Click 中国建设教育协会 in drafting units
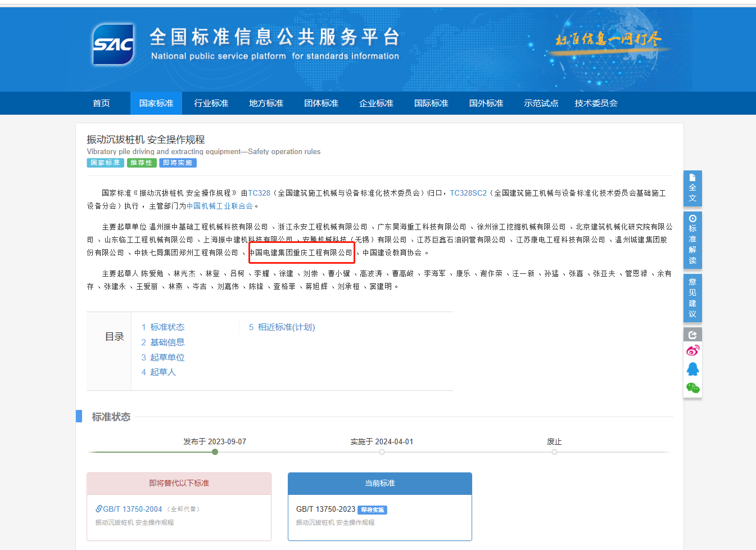Screen dimensions: 756x550 (392, 253)
